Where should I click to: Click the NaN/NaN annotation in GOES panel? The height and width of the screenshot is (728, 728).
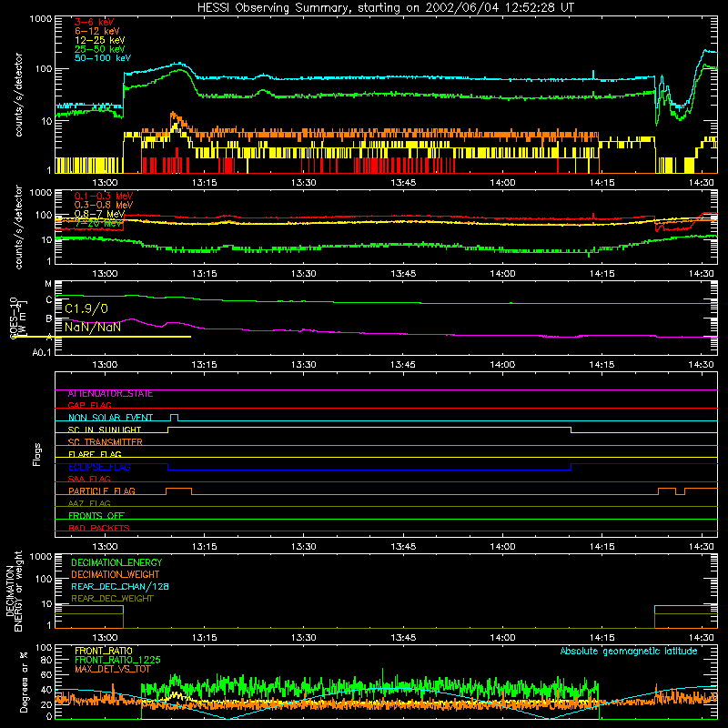point(93,327)
